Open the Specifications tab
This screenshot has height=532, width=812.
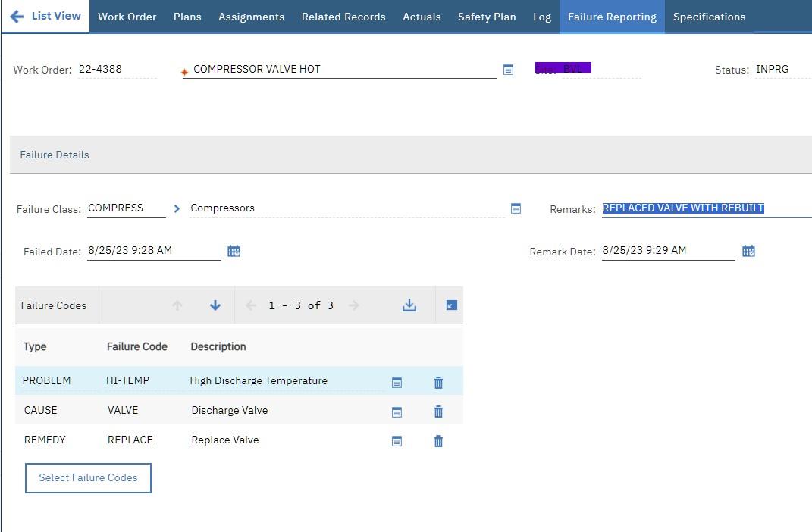709,17
